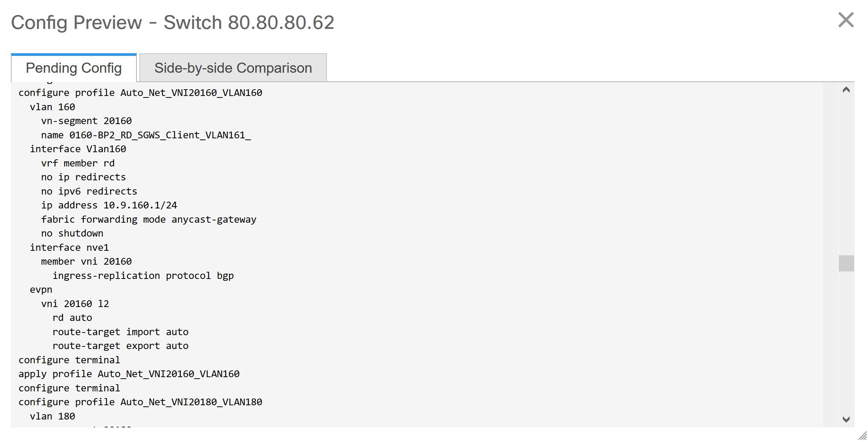The width and height of the screenshot is (868, 442).
Task: Click the scrollbar up arrow
Action: click(x=846, y=90)
